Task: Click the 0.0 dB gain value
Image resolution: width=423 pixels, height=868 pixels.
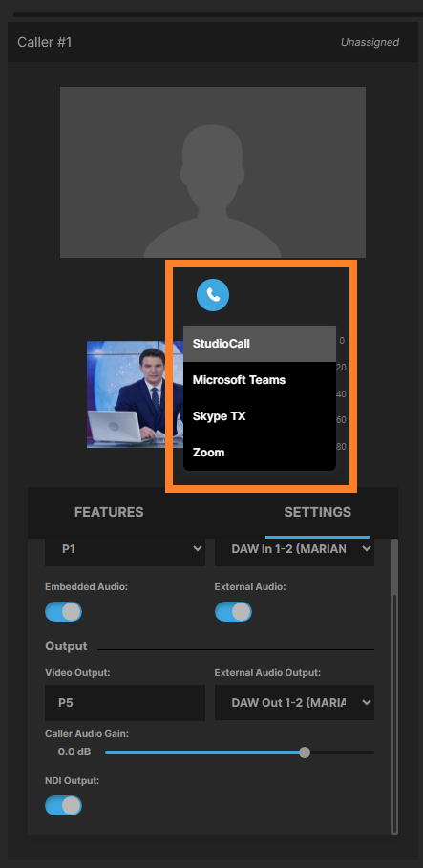Action: [74, 752]
